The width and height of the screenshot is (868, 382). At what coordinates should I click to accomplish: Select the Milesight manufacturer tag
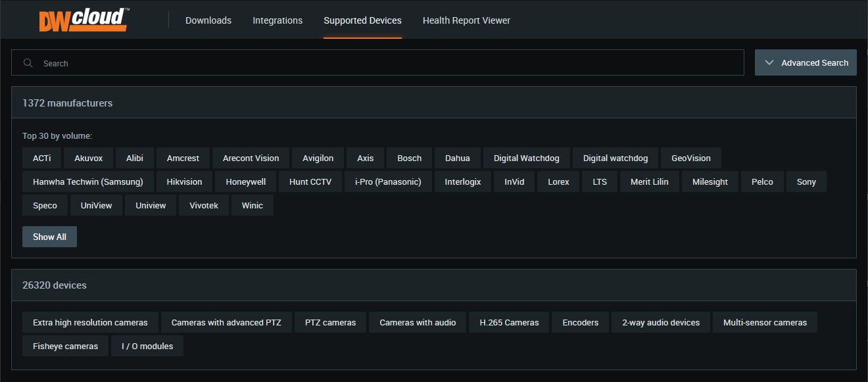[710, 181]
